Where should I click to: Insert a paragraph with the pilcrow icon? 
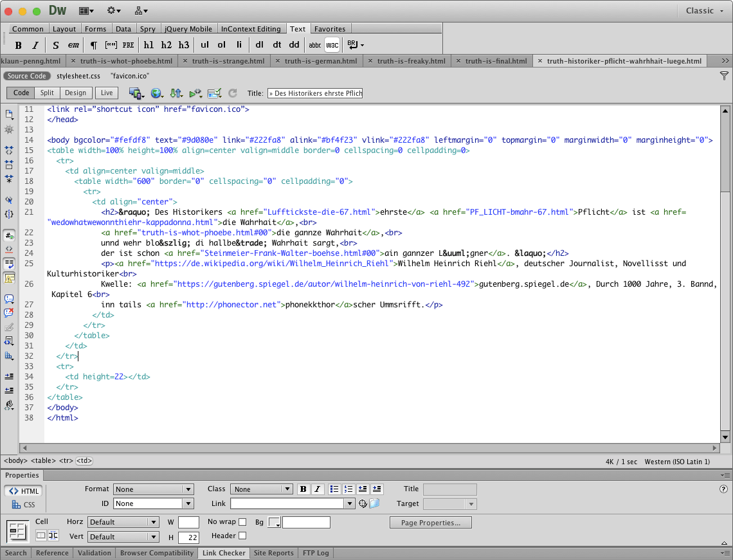click(94, 45)
